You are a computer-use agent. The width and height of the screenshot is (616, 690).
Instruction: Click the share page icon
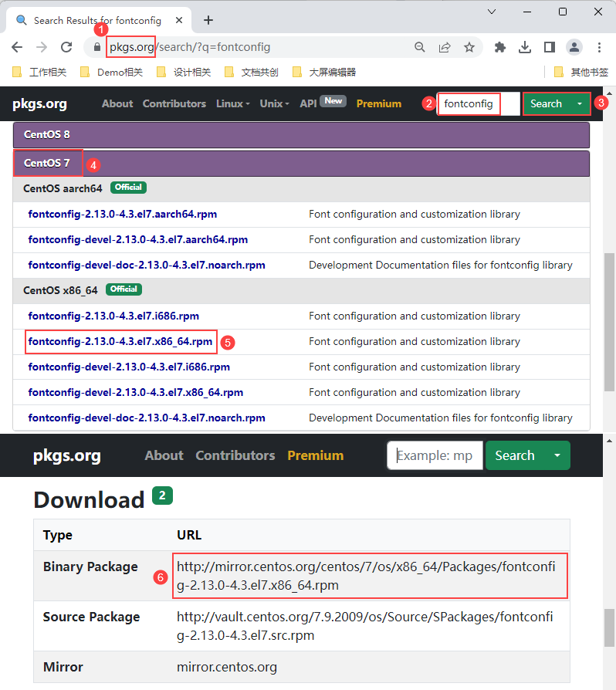tap(445, 47)
